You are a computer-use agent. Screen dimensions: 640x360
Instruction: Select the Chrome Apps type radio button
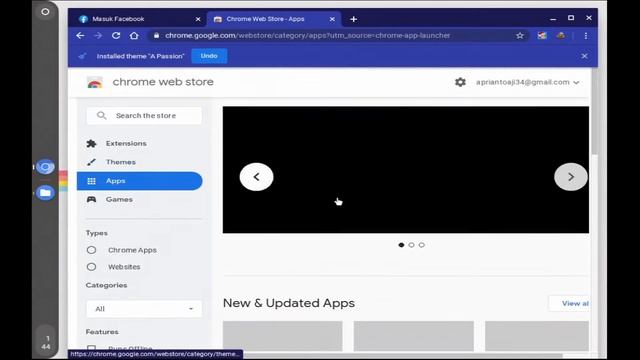point(91,250)
